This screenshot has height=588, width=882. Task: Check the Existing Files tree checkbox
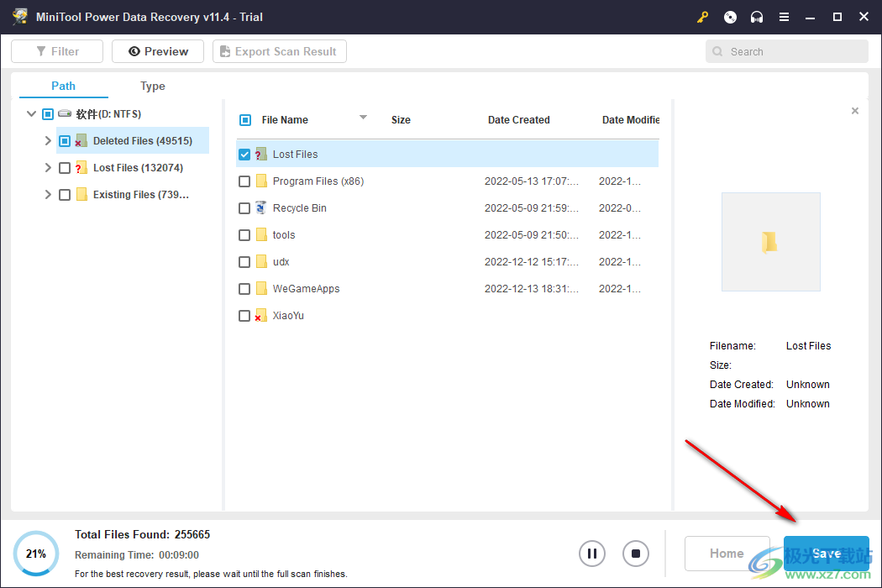coord(65,195)
